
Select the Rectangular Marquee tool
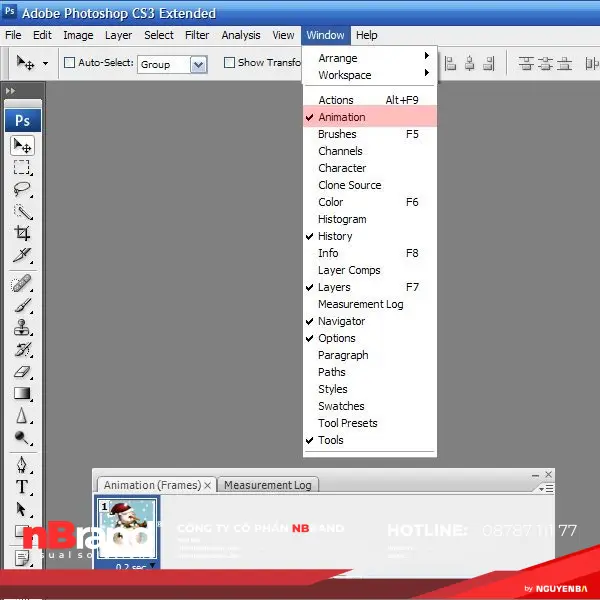(x=22, y=167)
